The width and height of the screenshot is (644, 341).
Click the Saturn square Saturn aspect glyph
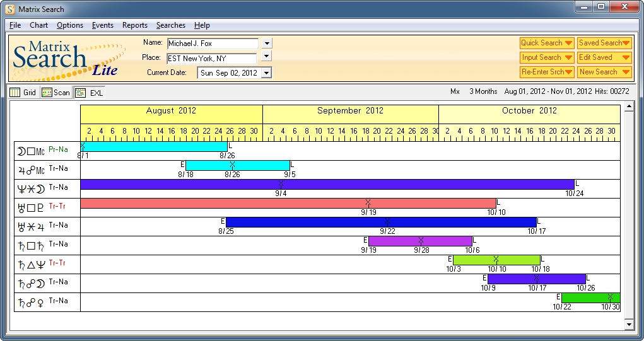(x=31, y=245)
